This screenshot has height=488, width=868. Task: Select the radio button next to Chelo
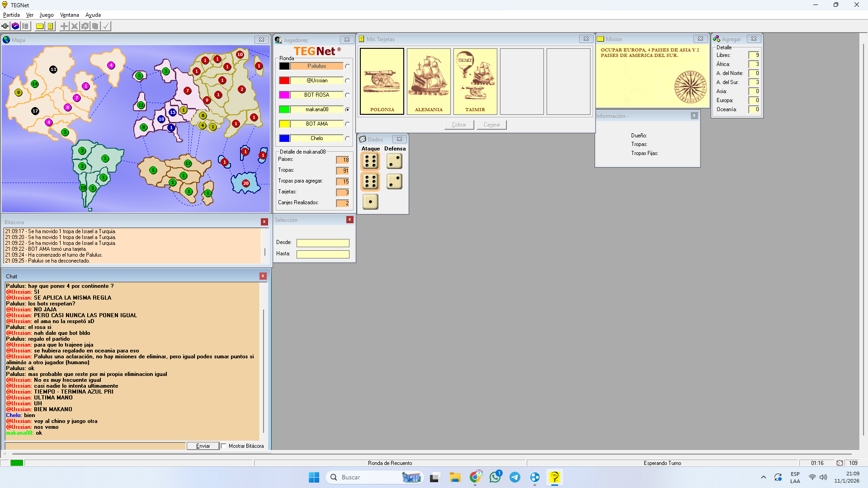pyautogui.click(x=347, y=138)
